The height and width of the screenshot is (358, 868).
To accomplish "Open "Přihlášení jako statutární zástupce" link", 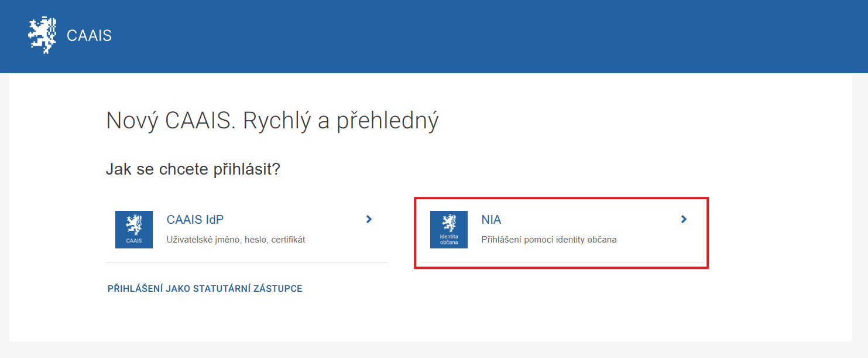I will [205, 289].
